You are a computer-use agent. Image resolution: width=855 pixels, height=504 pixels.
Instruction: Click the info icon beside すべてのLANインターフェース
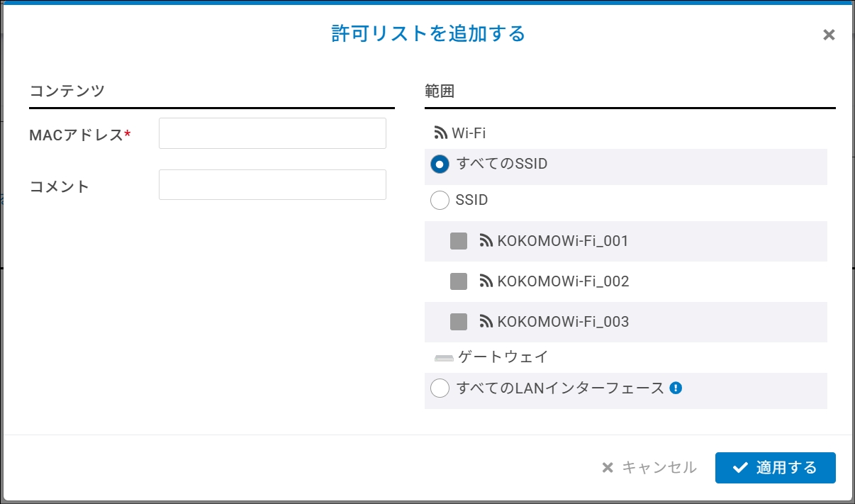point(676,388)
